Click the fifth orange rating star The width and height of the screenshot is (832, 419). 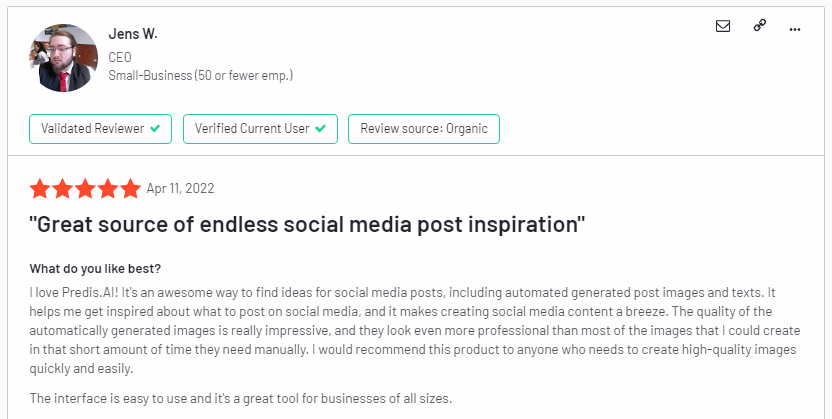pos(130,188)
